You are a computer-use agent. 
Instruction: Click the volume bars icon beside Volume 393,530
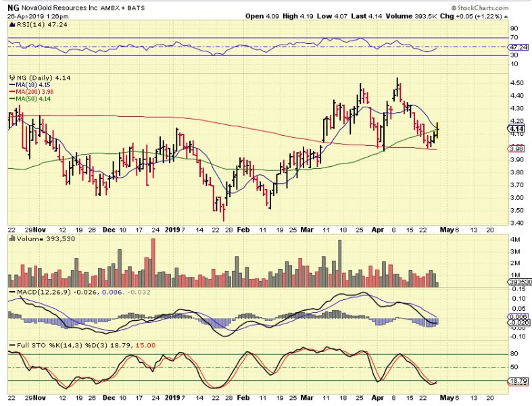12,238
